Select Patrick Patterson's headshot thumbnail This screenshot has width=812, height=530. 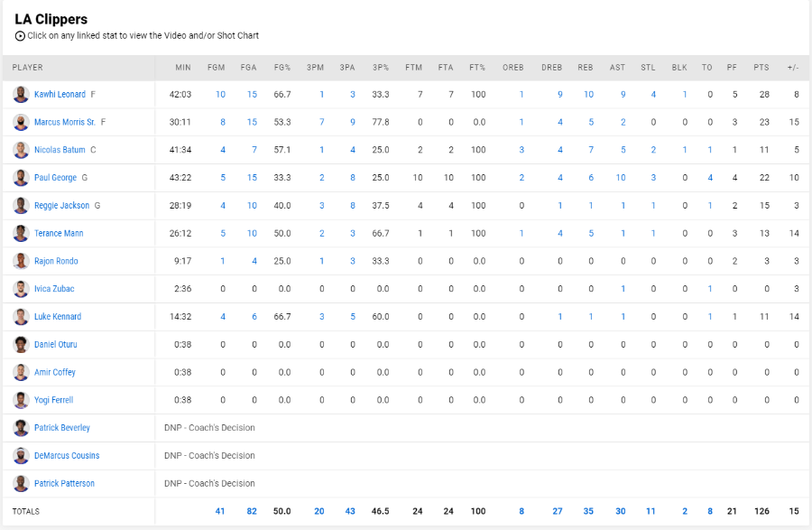click(x=21, y=483)
